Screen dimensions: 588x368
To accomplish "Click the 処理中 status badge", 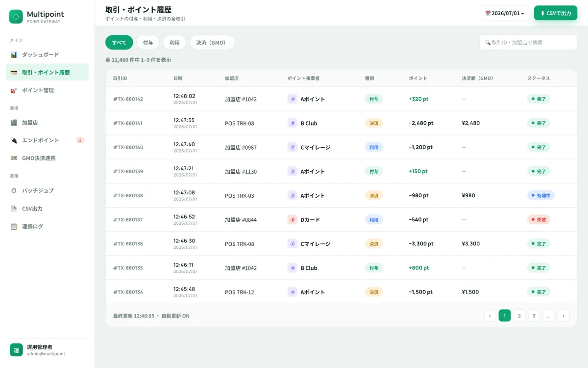I will tap(541, 195).
